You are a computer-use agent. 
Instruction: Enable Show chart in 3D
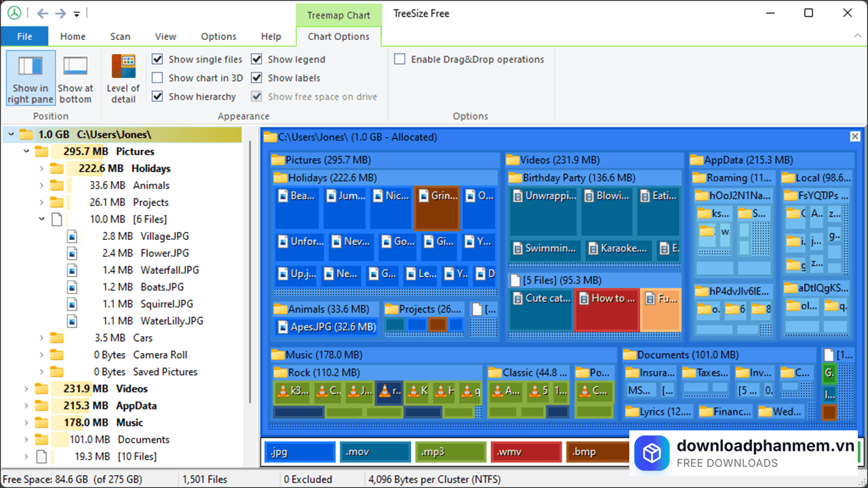tap(157, 77)
